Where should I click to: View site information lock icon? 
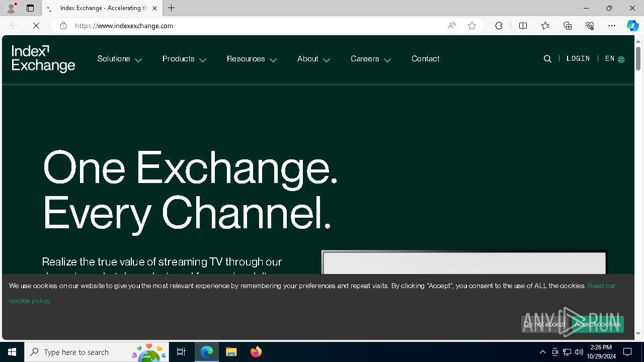(63, 26)
